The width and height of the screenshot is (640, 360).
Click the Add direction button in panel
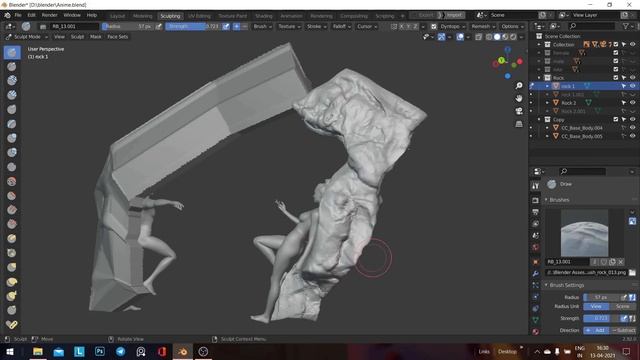tap(596, 330)
